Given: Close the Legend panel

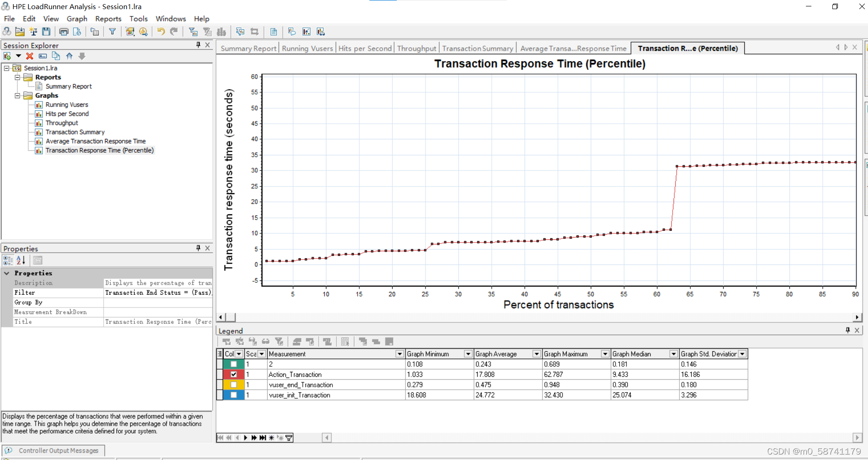Looking at the screenshot, I should tap(857, 330).
